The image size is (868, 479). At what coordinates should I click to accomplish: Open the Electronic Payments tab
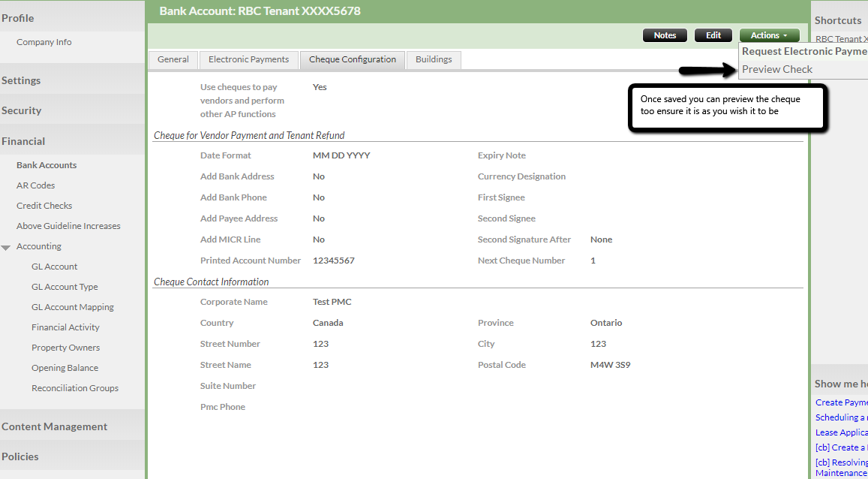[x=248, y=60]
